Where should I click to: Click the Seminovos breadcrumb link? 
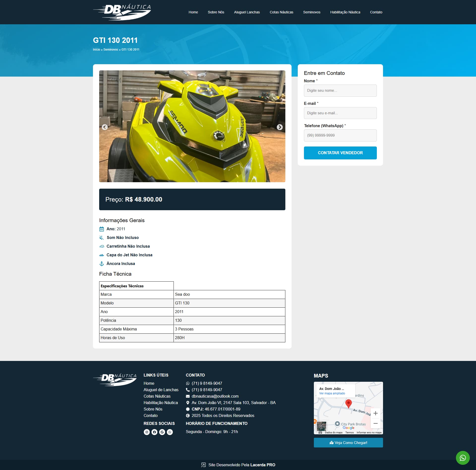pyautogui.click(x=111, y=50)
